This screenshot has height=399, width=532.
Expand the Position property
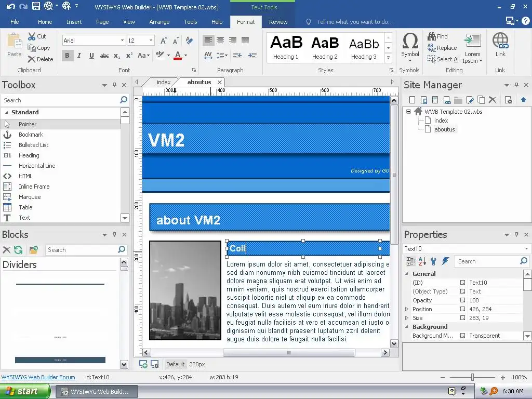[407, 309]
